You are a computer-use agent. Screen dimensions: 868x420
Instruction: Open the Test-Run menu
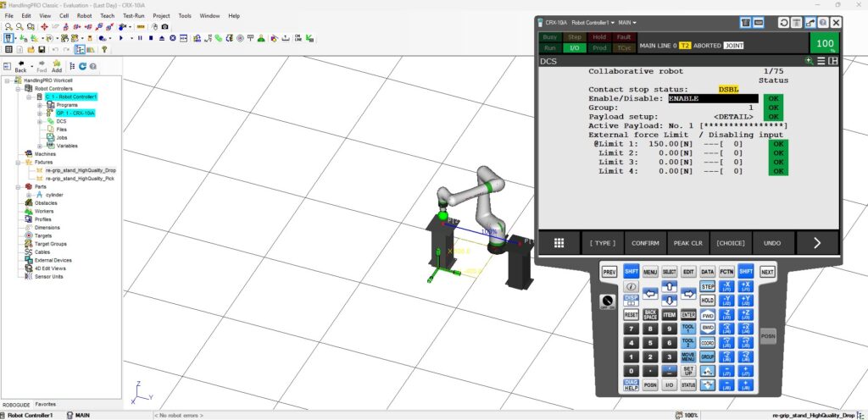(x=133, y=16)
